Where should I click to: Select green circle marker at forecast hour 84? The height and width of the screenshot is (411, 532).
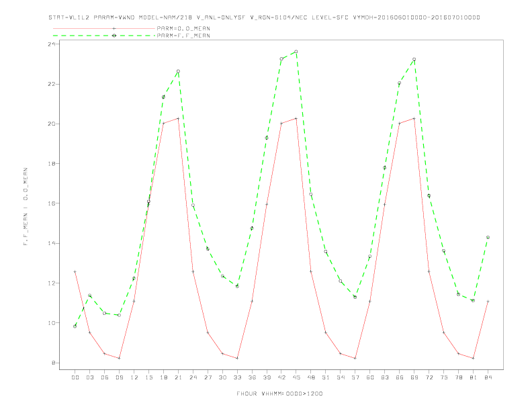click(x=488, y=237)
